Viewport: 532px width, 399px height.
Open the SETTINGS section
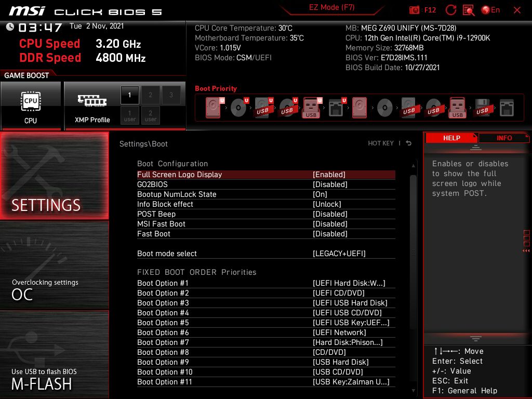click(x=54, y=176)
